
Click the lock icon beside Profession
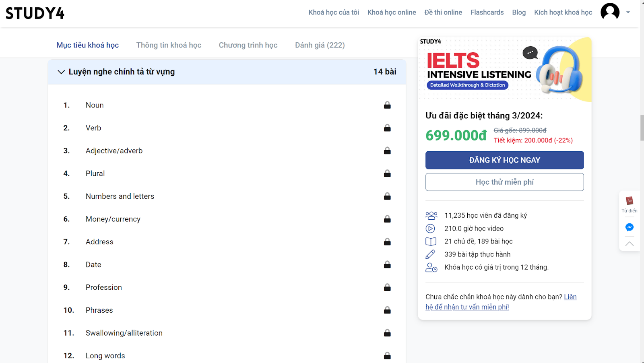pyautogui.click(x=387, y=287)
